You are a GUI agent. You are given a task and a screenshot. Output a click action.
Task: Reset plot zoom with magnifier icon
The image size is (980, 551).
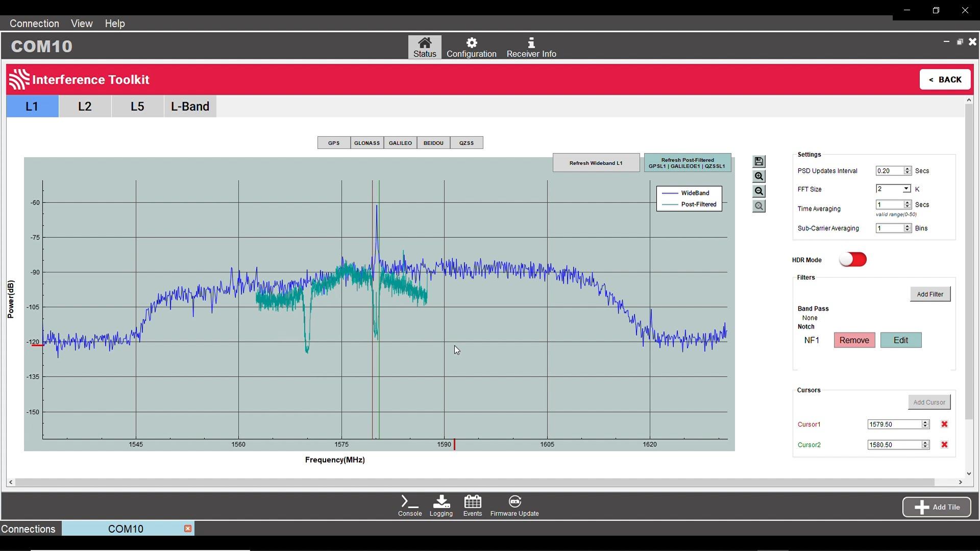[x=759, y=206]
